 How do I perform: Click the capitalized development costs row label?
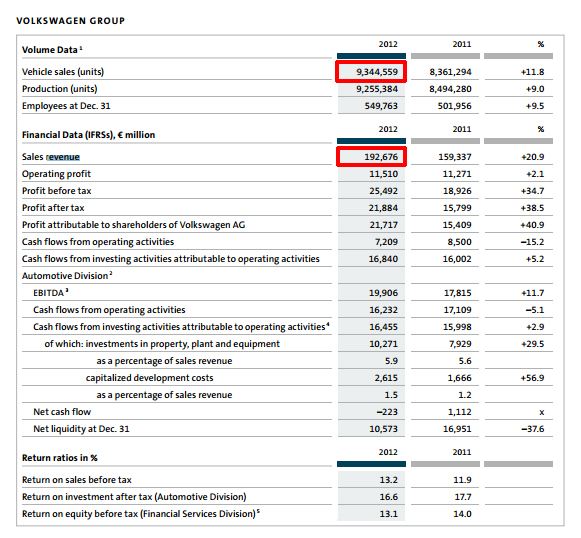click(x=150, y=378)
